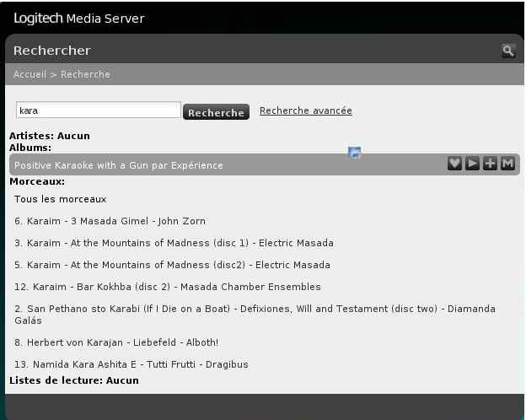This screenshot has width=526, height=420.
Task: Click the magnifier search icon in the header
Action: click(x=508, y=51)
